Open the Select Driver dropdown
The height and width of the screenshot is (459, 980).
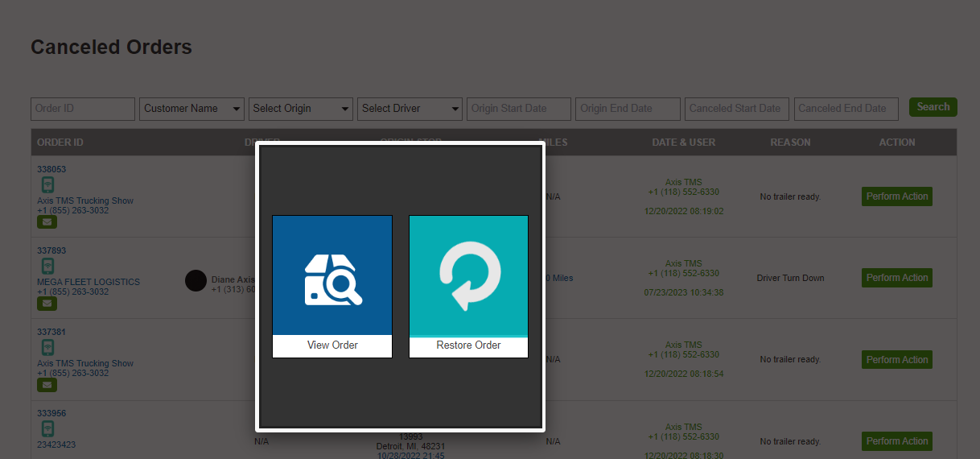click(x=410, y=109)
